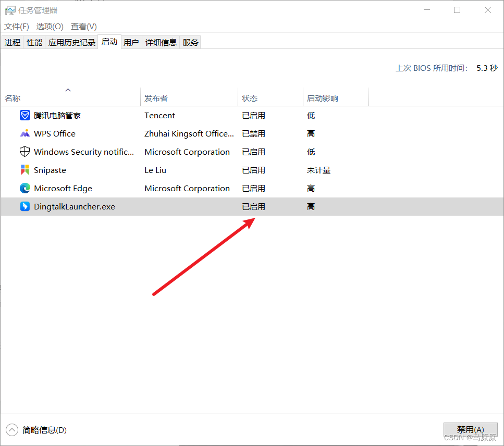Switch to the 应用历史记录 tab
The image size is (504, 446).
[x=72, y=42]
